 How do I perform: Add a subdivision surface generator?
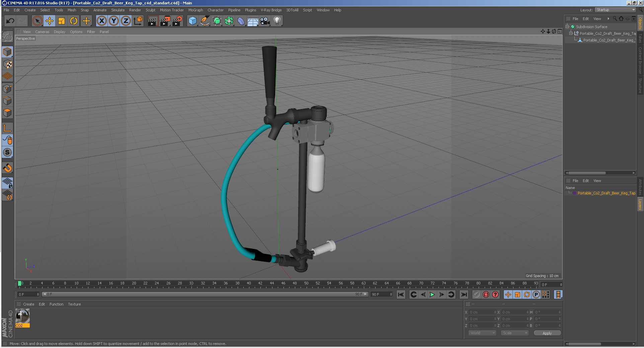[x=217, y=21]
